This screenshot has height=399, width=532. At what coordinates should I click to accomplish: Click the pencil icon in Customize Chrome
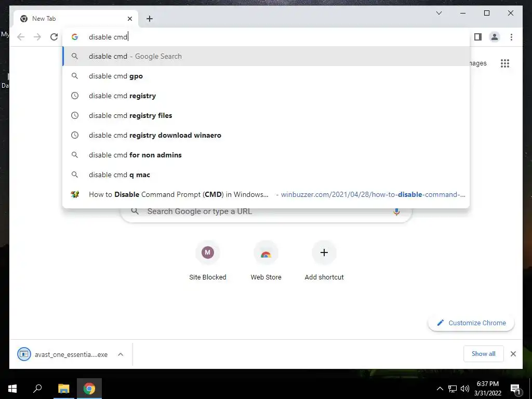(x=441, y=323)
